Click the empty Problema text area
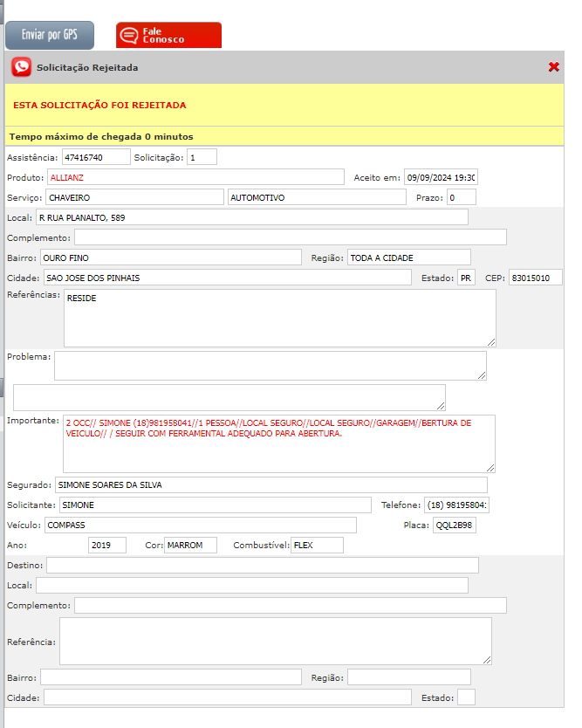The width and height of the screenshot is (582, 728). [x=270, y=366]
